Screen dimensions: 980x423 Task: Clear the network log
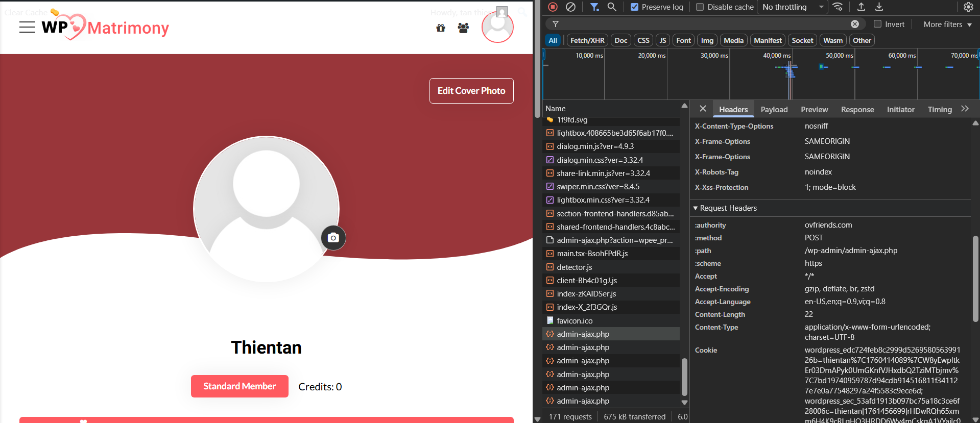pos(570,7)
